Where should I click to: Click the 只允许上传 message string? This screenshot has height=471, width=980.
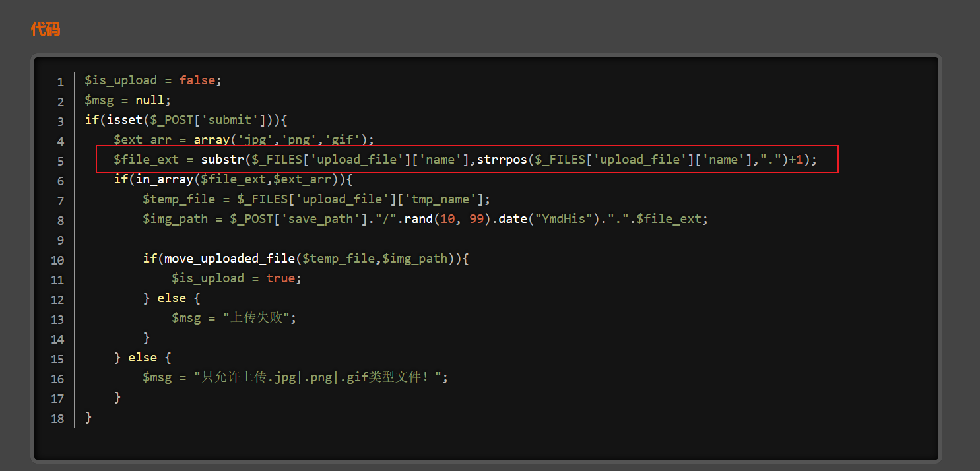pos(318,377)
